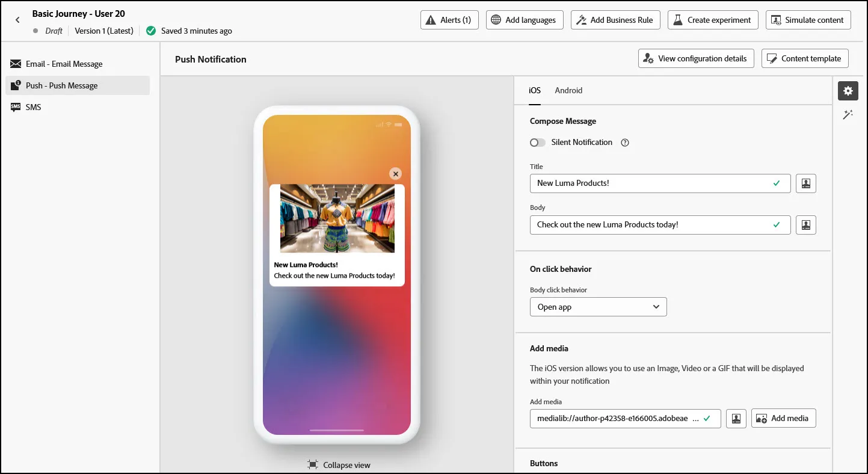Click the Content template button

pos(805,58)
